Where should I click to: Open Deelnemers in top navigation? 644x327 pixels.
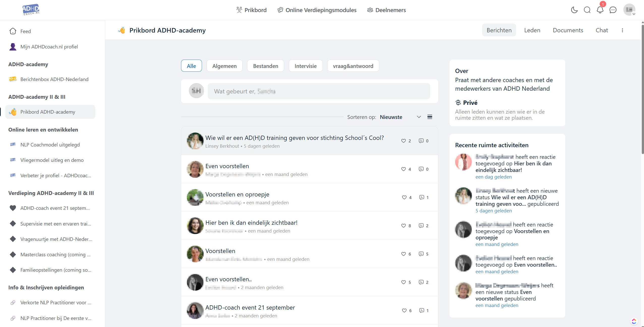(x=387, y=10)
